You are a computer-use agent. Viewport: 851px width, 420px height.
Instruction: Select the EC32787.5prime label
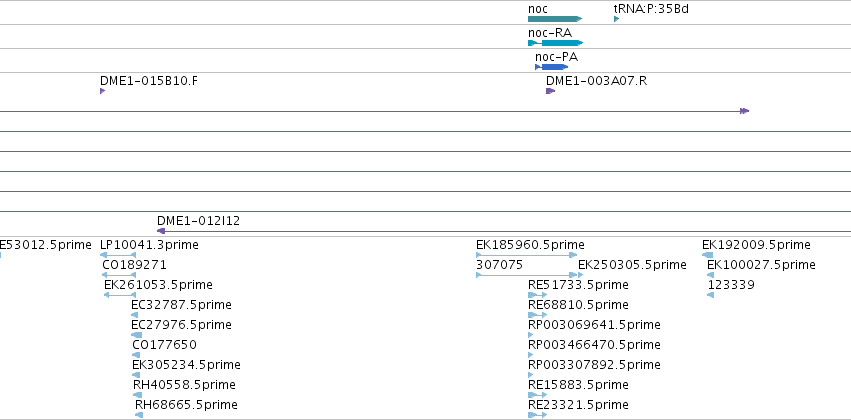181,306
